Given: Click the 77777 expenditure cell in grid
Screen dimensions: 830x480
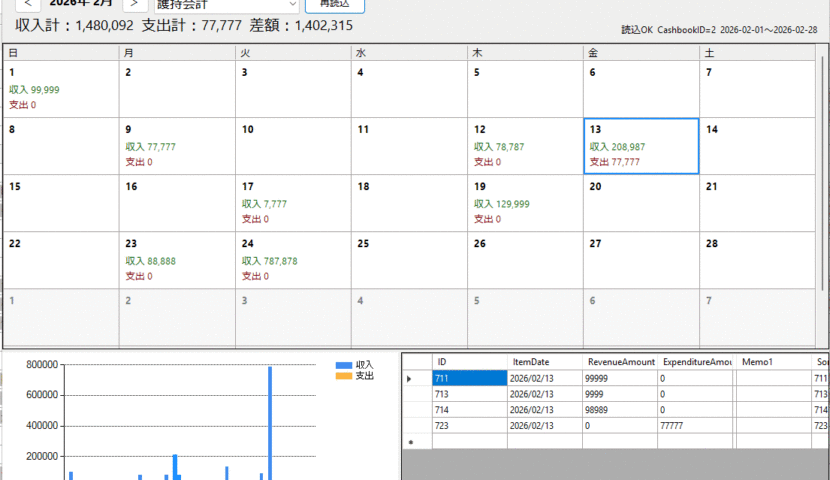Looking at the screenshot, I should (696, 425).
